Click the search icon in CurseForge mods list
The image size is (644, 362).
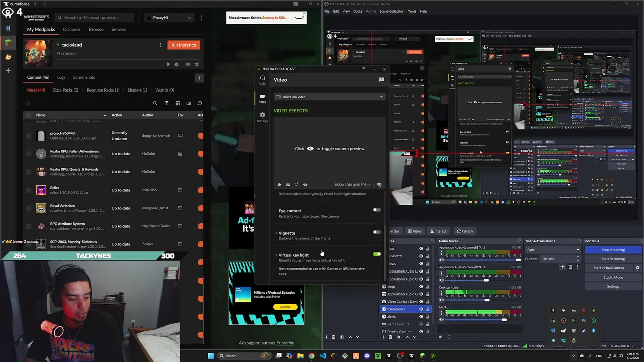tap(155, 103)
